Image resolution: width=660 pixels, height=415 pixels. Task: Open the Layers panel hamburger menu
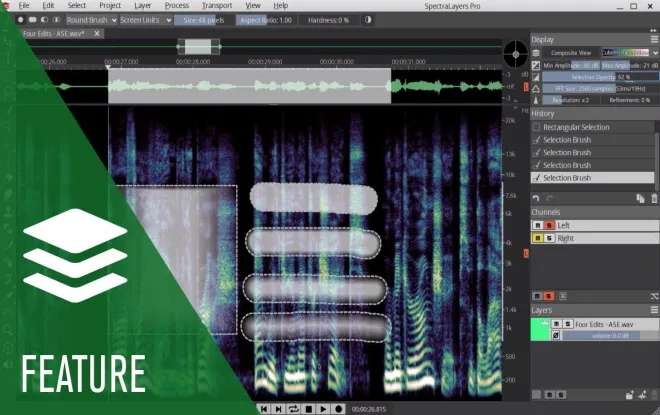654,310
